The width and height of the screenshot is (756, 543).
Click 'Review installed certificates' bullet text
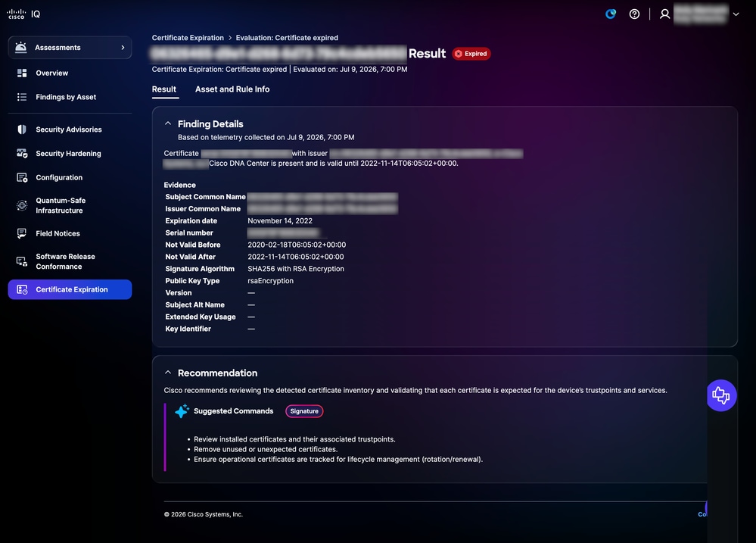(294, 439)
